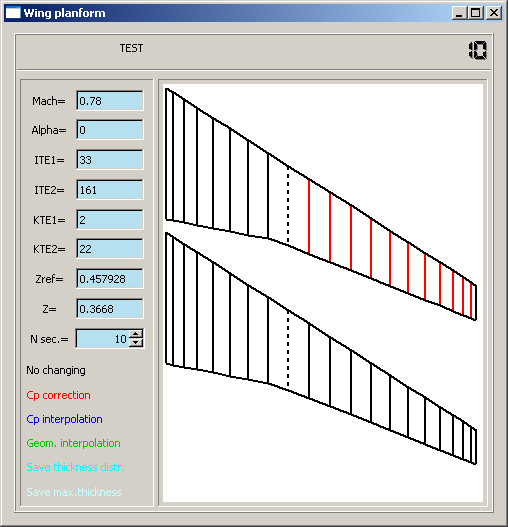The image size is (508, 527).
Task: Click the Wing planform window title icon
Action: coord(13,13)
